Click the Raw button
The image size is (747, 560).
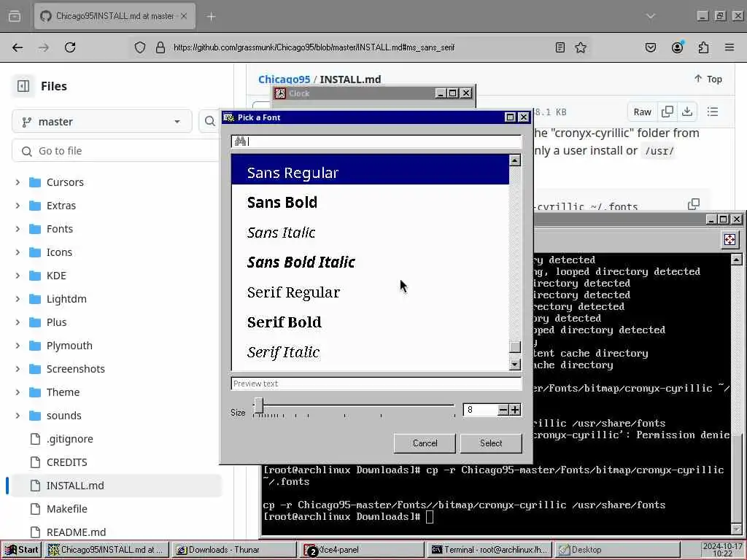(642, 112)
